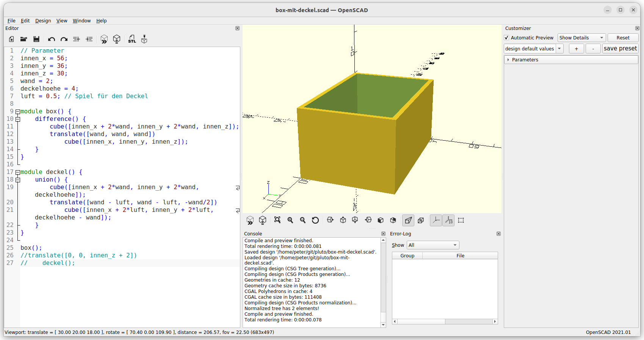Click 'Geometries in cache: 12' console line
This screenshot has width=644, height=340.
click(272, 280)
